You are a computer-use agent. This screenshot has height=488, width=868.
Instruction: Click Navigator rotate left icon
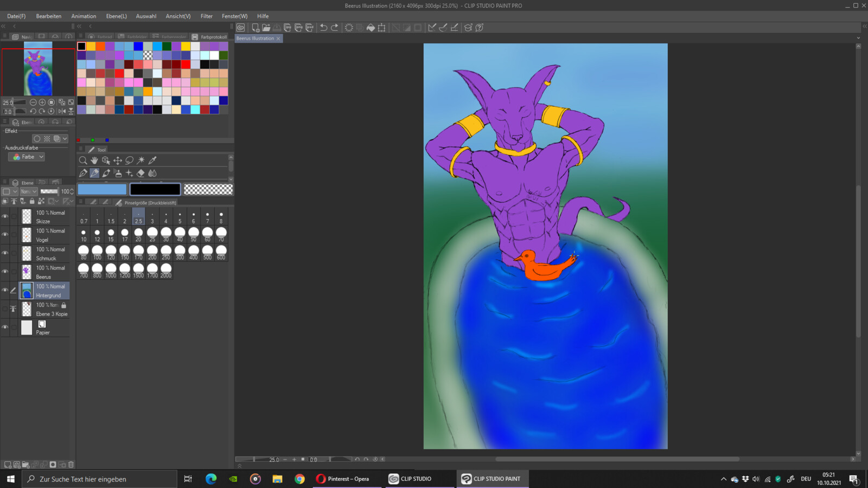33,111
